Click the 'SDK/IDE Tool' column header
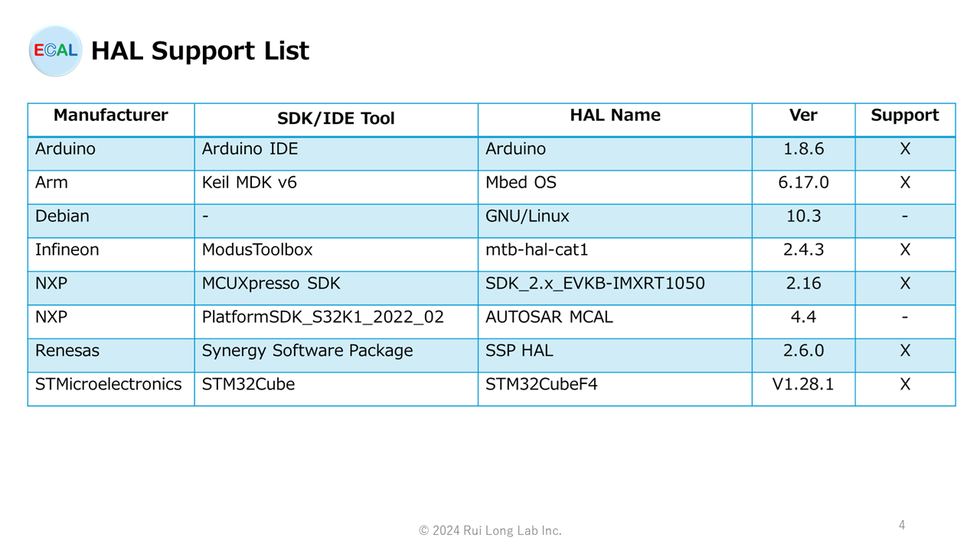This screenshot has height=551, width=980. [336, 120]
